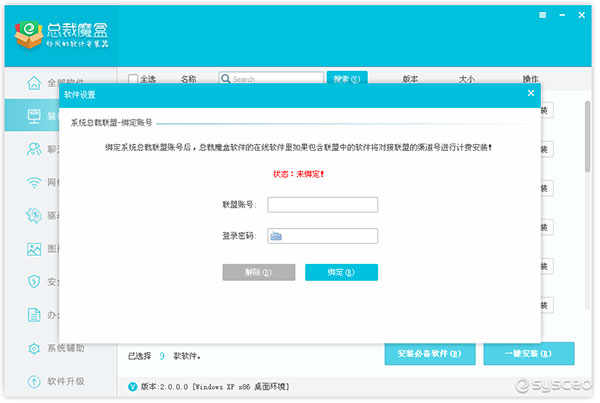Open the driver gear icon category
This screenshot has width=600, height=403.
click(34, 215)
